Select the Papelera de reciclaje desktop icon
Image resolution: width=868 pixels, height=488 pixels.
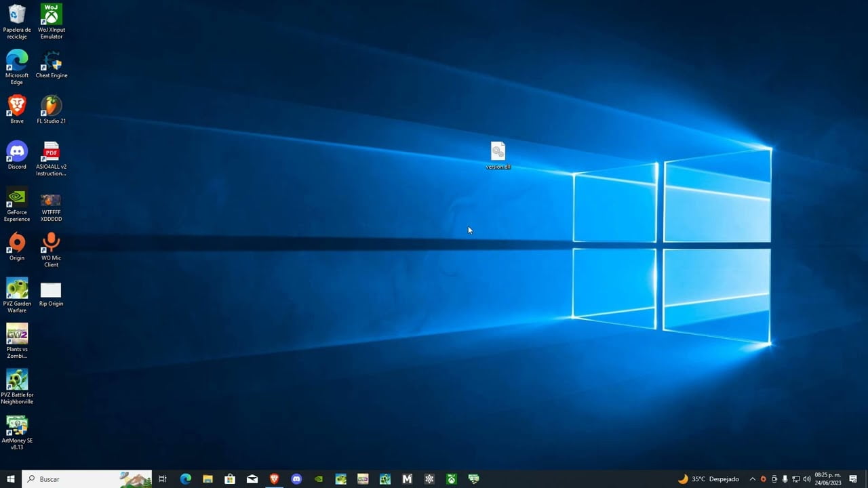17,22
